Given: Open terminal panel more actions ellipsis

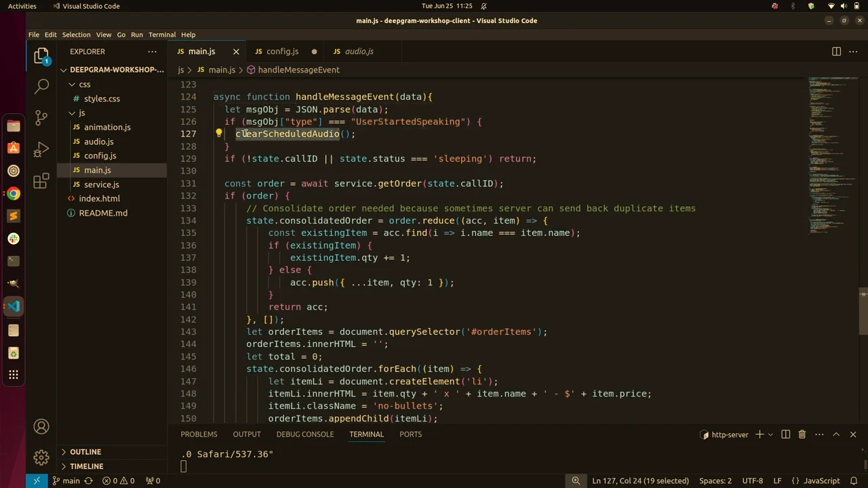Looking at the screenshot, I should (819, 434).
